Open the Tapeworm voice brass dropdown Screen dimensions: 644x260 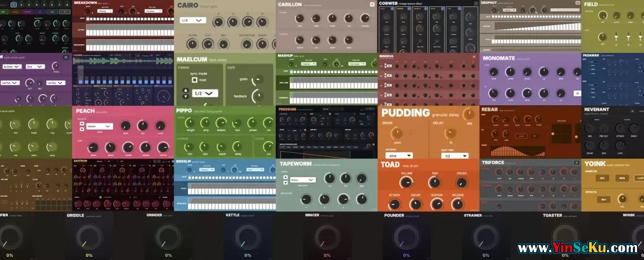coord(302,179)
